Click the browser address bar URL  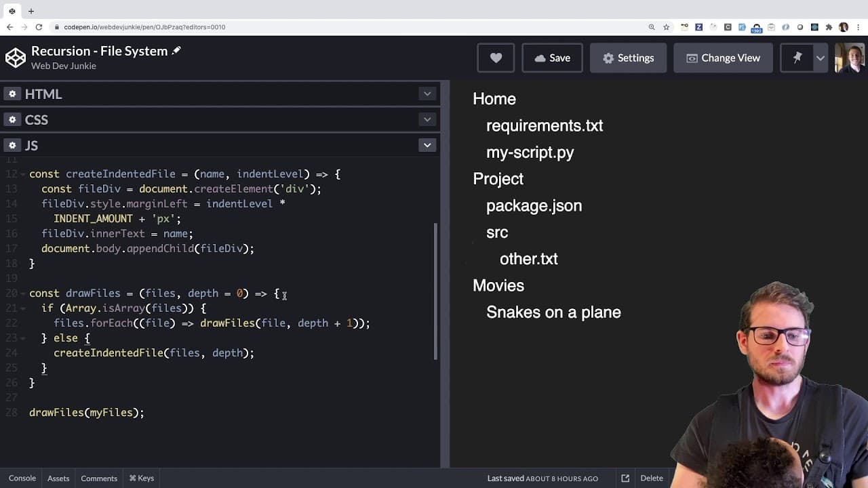pyautogui.click(x=144, y=27)
